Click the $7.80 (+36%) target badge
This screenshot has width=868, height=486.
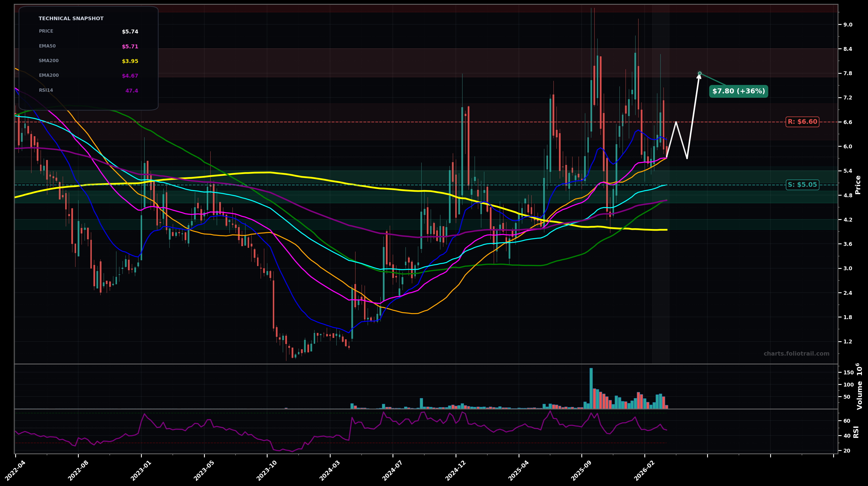click(x=739, y=91)
